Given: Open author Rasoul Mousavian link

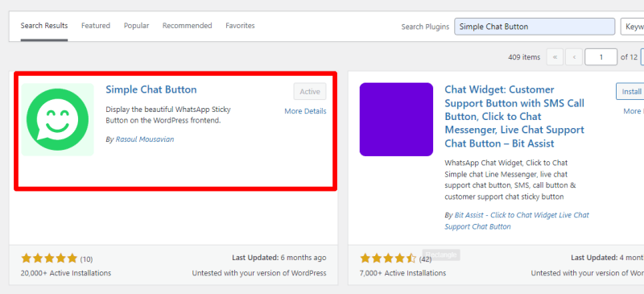Looking at the screenshot, I should click(x=145, y=139).
